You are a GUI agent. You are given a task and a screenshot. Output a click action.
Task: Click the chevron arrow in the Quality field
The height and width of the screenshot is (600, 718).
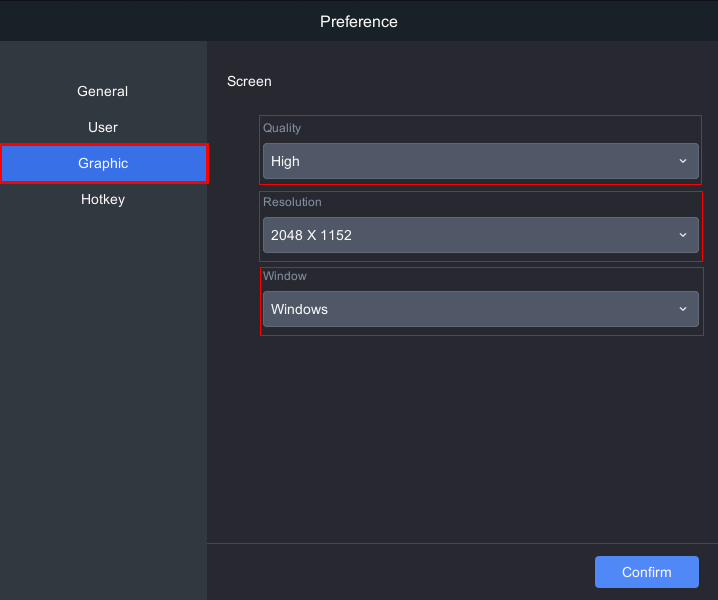pos(683,161)
